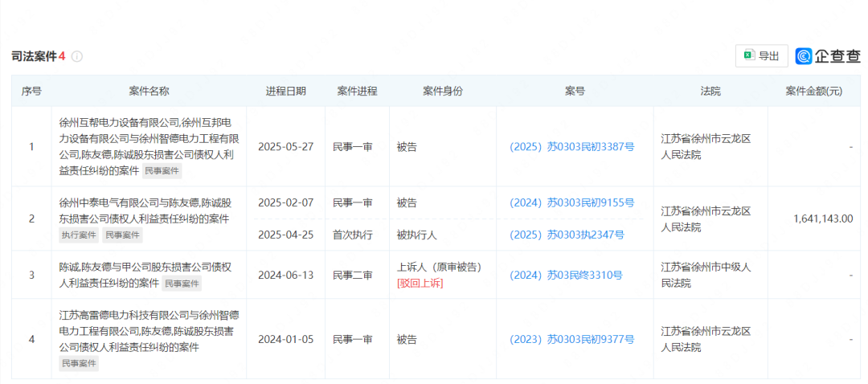Click the 司法案件 section title
The image size is (868, 384).
click(35, 56)
